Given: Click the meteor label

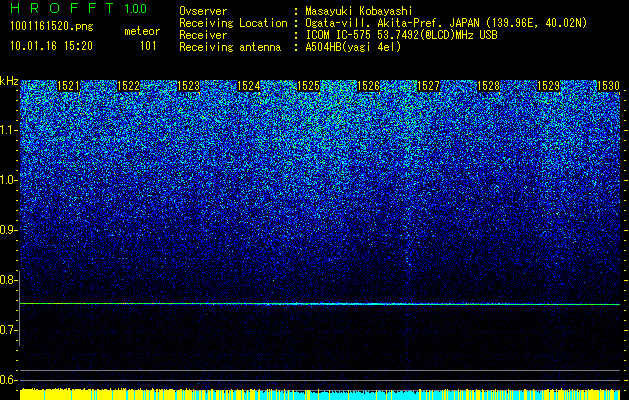Looking at the screenshot, I should (x=142, y=31).
